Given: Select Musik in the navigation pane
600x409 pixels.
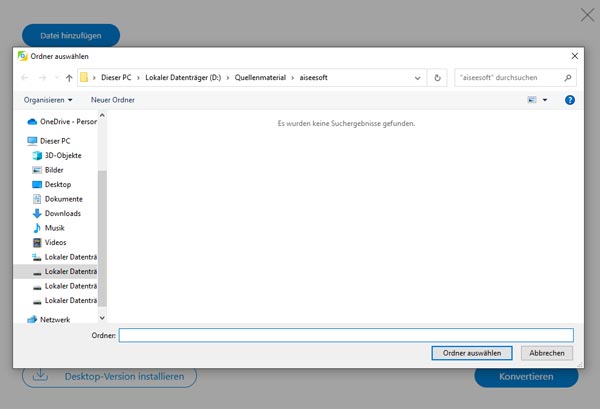Looking at the screenshot, I should (55, 228).
